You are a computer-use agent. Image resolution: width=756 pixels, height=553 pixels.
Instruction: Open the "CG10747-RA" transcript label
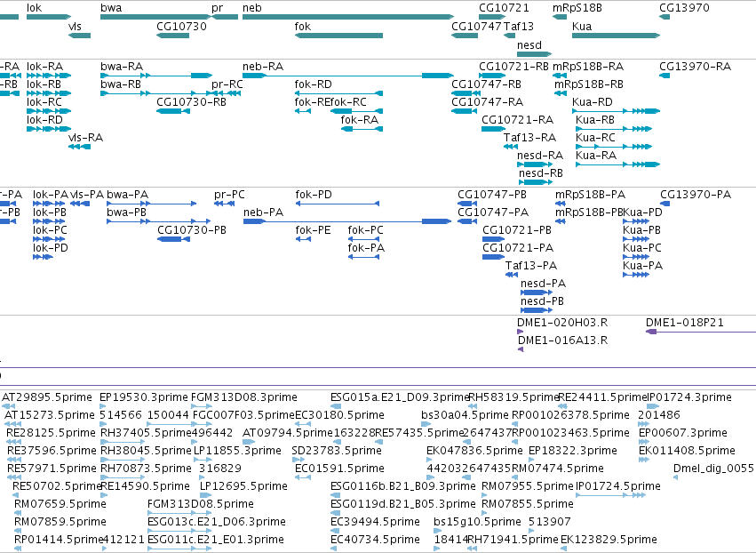(x=488, y=102)
